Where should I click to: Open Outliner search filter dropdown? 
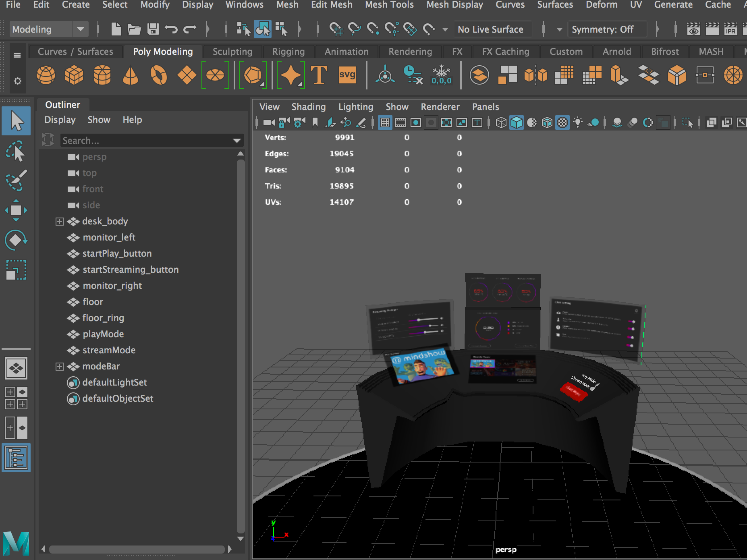pos(237,141)
